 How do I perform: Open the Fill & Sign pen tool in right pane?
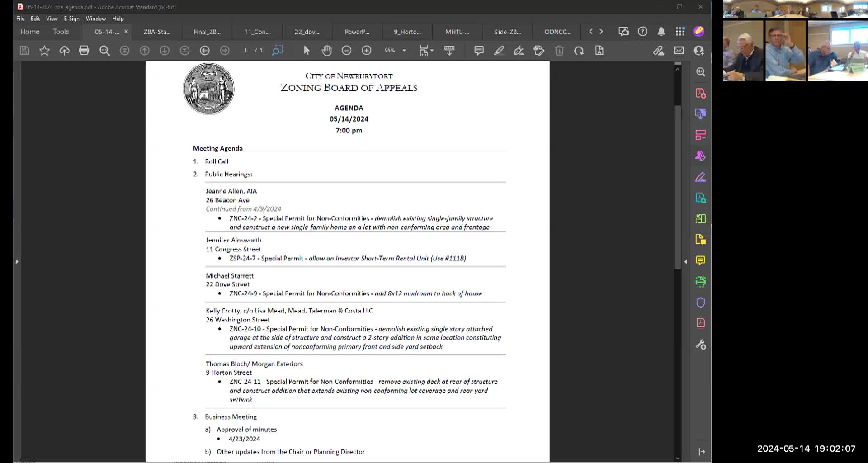pyautogui.click(x=701, y=177)
